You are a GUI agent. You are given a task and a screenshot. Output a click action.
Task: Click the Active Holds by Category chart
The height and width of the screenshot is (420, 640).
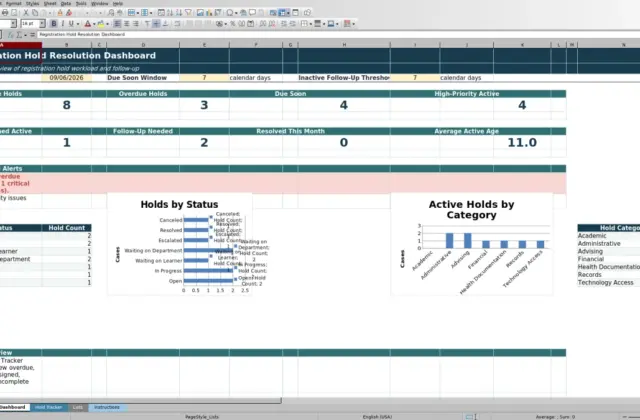(471, 244)
